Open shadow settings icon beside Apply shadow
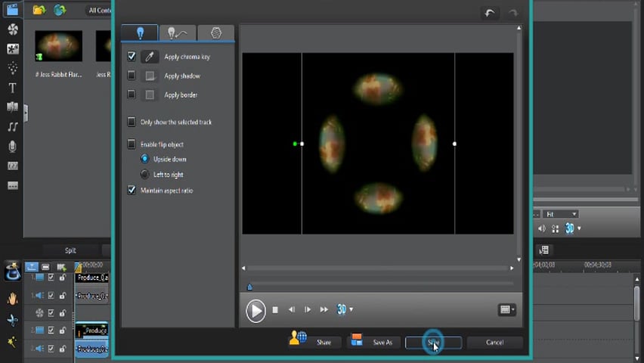The image size is (644, 363). (x=150, y=76)
